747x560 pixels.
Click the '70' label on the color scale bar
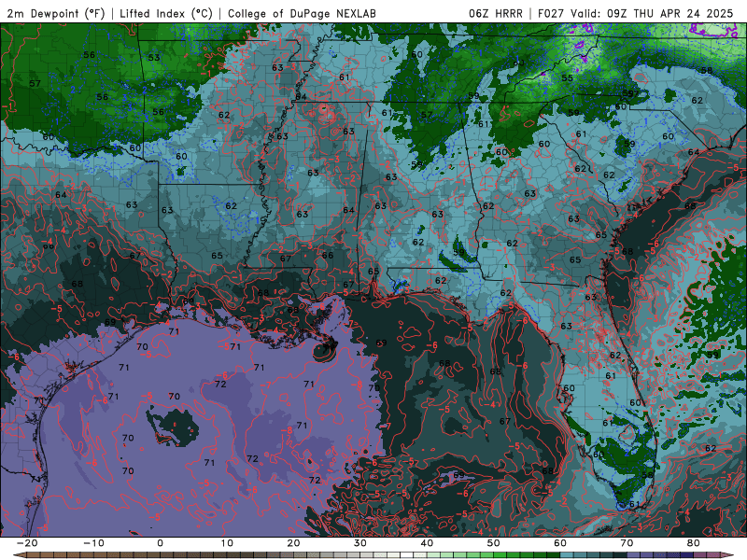[x=627, y=543]
